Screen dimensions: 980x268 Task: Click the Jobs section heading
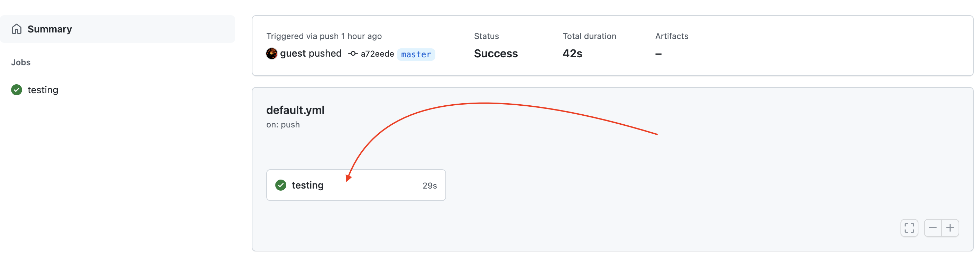click(20, 63)
